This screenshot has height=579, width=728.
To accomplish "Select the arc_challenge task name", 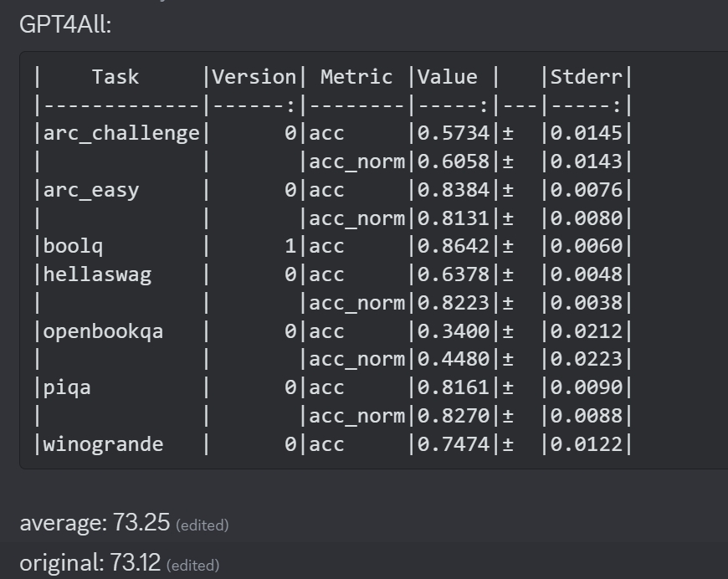I will tap(121, 133).
